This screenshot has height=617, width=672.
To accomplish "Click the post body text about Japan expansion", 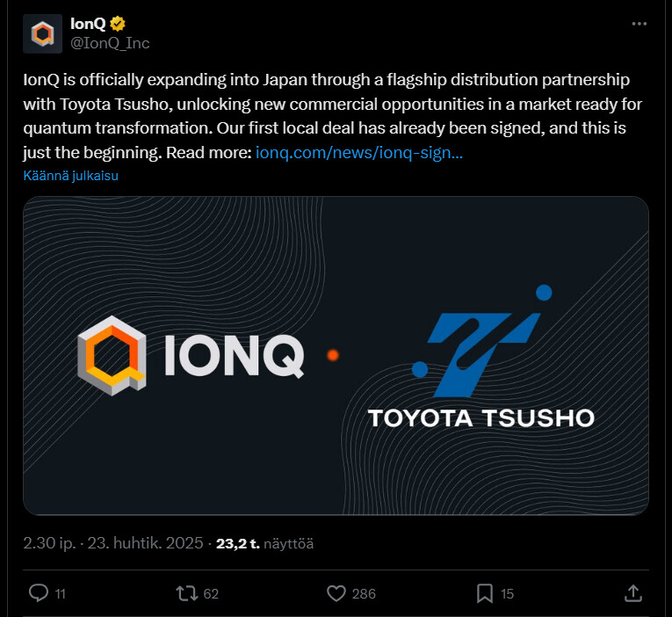I will pos(325,105).
